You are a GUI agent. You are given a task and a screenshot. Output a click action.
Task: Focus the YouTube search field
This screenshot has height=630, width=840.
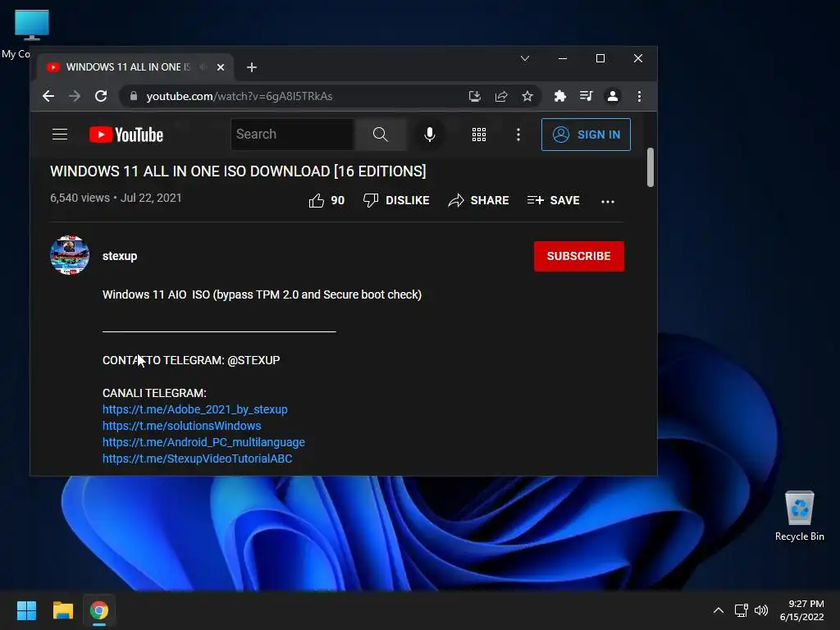click(x=293, y=135)
